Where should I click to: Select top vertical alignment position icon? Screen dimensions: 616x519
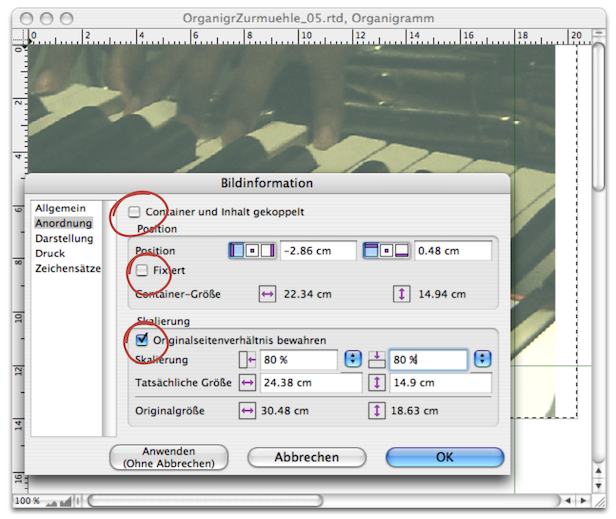(370, 250)
